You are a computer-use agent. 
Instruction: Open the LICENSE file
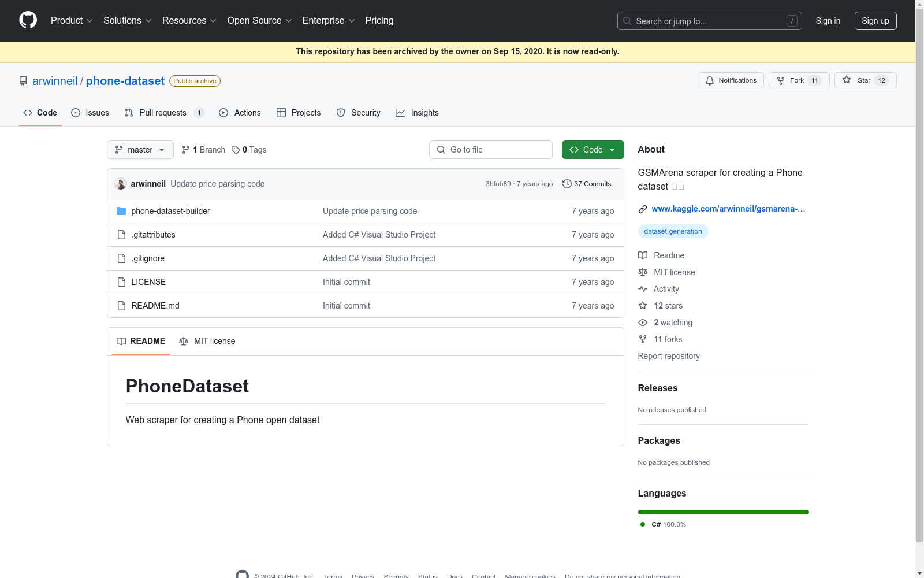point(148,282)
